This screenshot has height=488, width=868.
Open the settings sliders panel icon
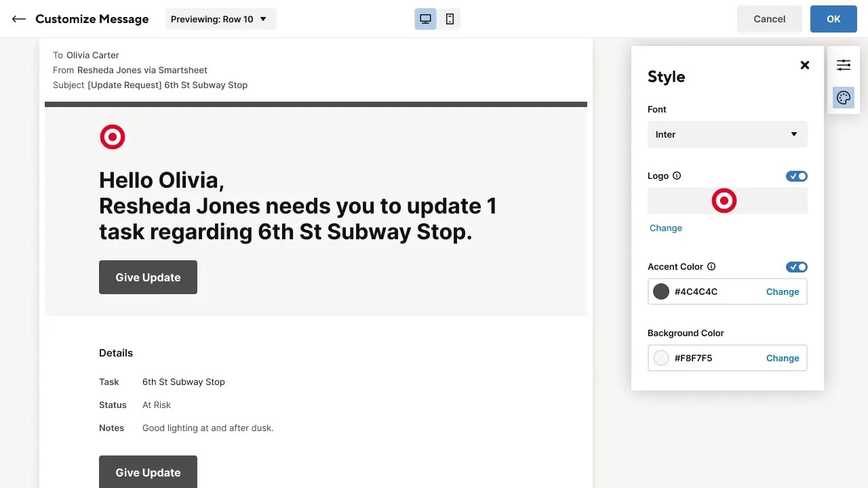pyautogui.click(x=844, y=65)
